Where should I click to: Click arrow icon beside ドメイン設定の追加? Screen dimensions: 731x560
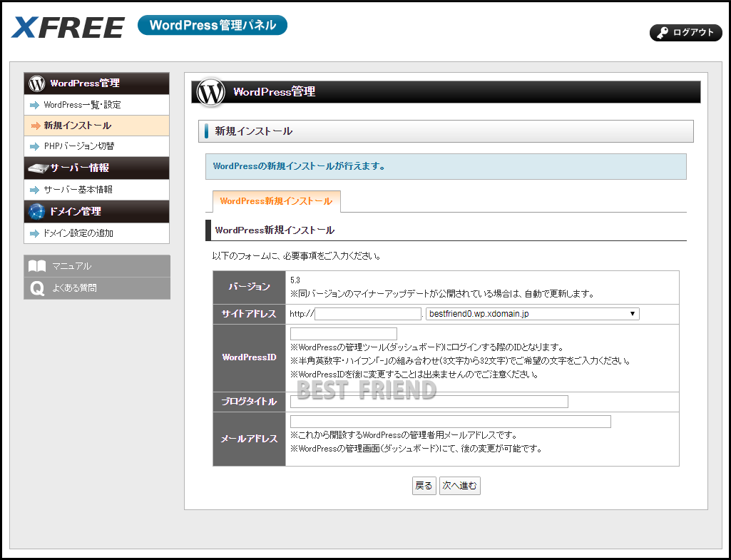click(x=34, y=233)
